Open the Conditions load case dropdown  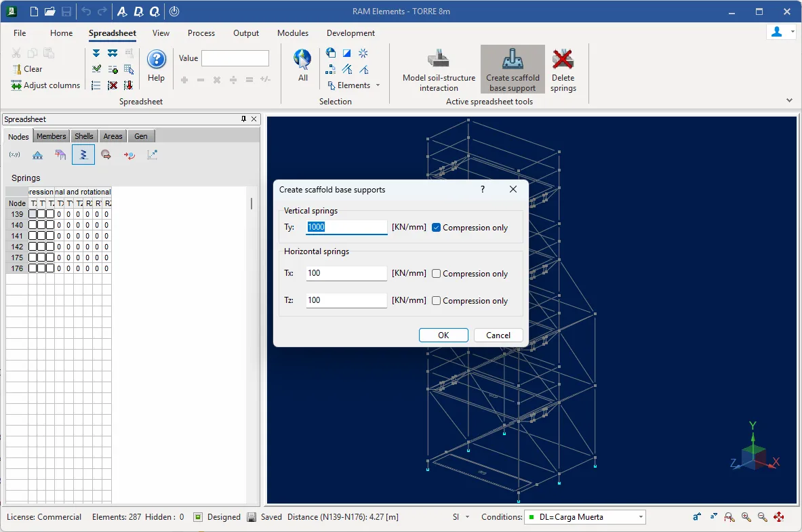pos(584,517)
